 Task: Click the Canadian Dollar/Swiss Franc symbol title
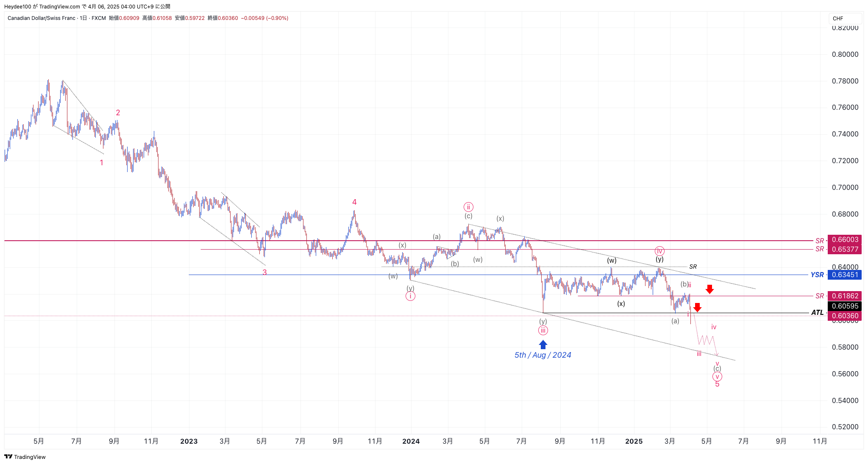coord(42,18)
